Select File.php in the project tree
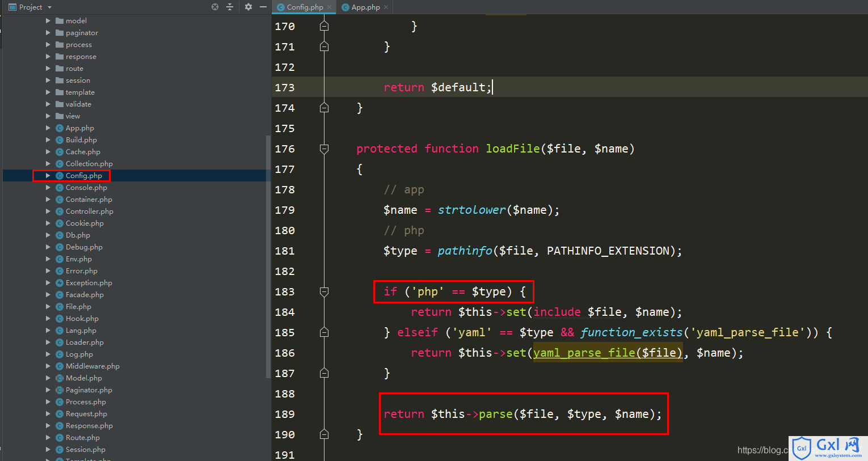This screenshot has width=868, height=461. point(78,307)
